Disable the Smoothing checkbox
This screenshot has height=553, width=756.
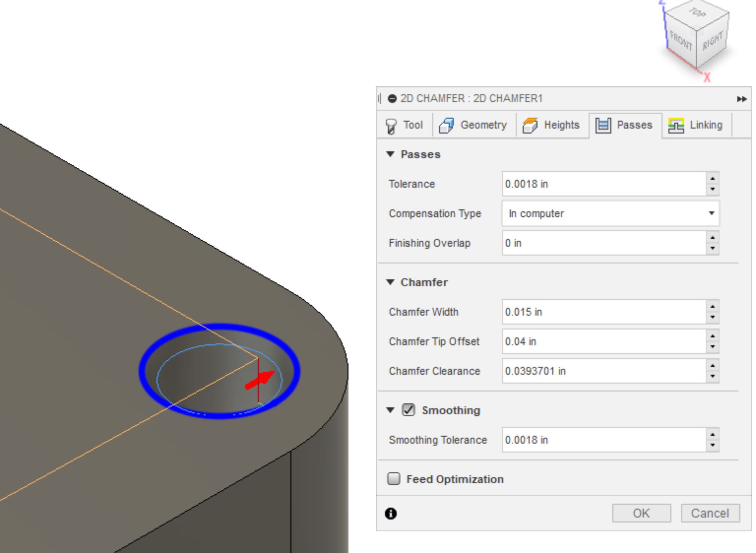click(409, 410)
